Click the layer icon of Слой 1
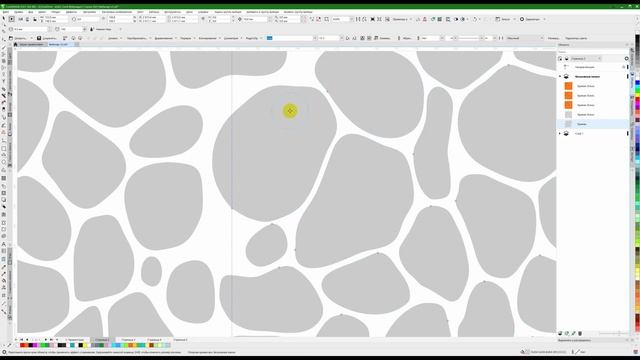 (566, 133)
